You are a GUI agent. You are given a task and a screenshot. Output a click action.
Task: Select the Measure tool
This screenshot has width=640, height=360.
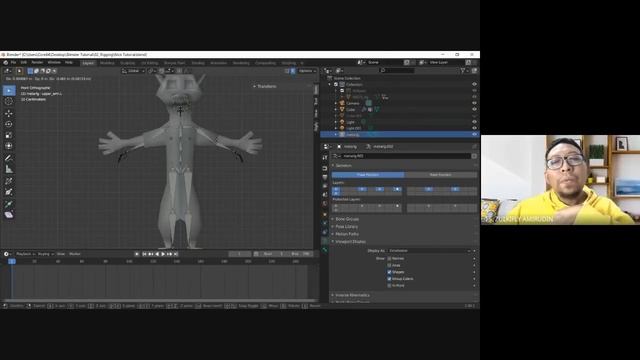[x=9, y=169]
